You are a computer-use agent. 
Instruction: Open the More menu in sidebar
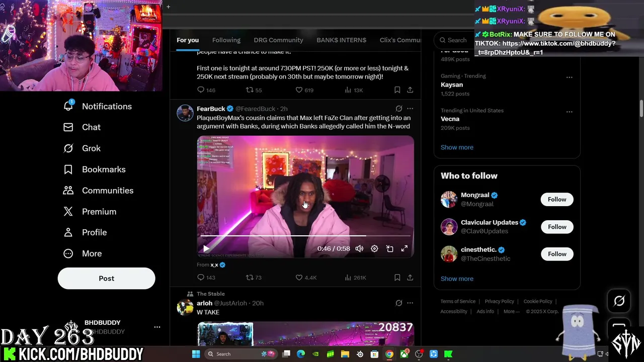[x=82, y=253]
